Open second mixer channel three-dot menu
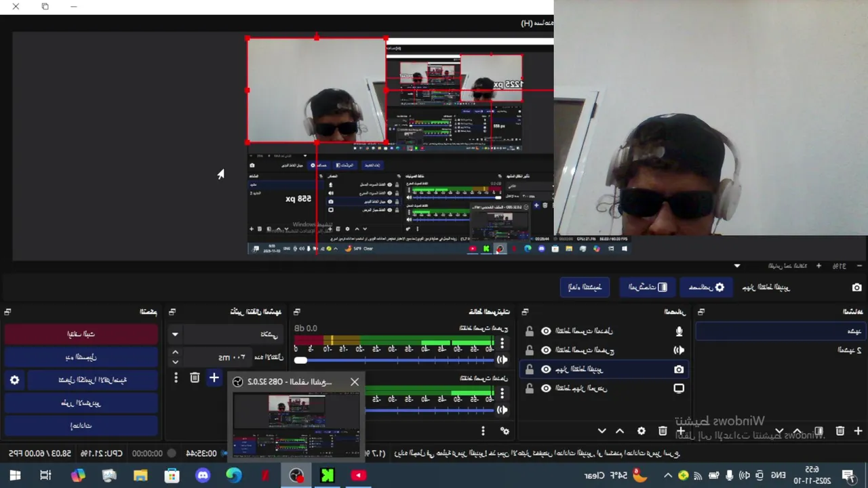The height and width of the screenshot is (488, 868). coord(502,392)
